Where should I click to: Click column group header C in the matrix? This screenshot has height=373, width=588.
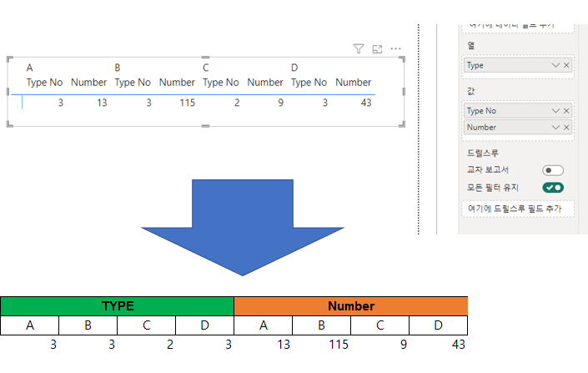tap(205, 68)
